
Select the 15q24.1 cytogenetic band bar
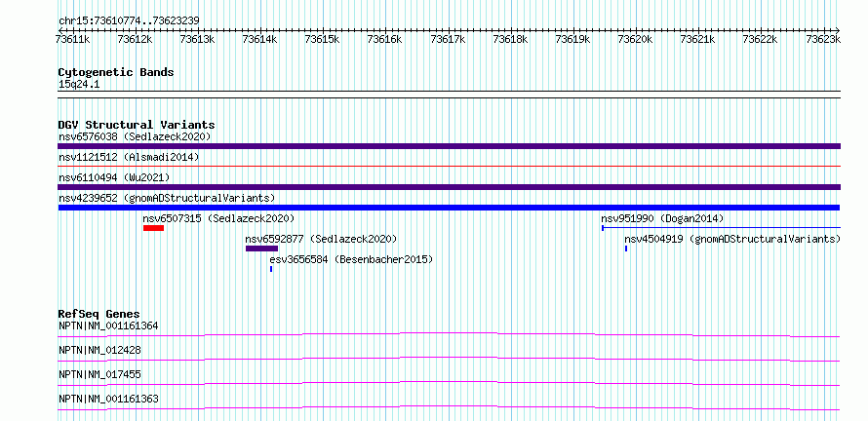click(449, 95)
